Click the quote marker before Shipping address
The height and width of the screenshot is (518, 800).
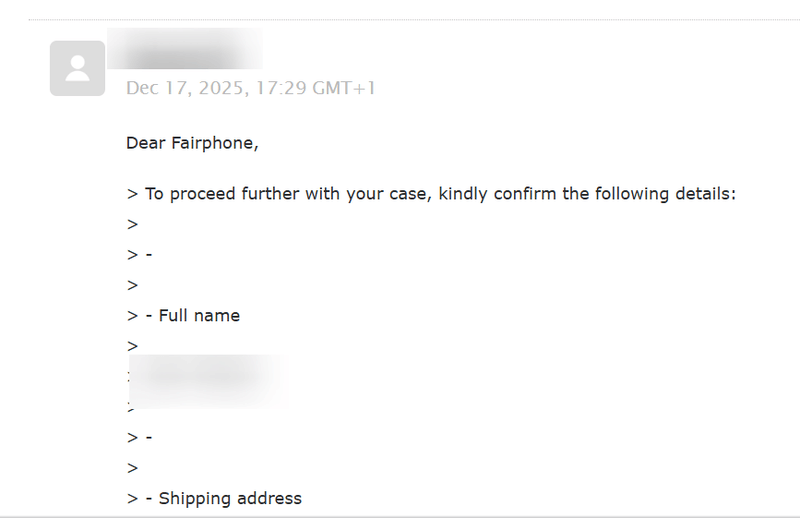click(132, 498)
